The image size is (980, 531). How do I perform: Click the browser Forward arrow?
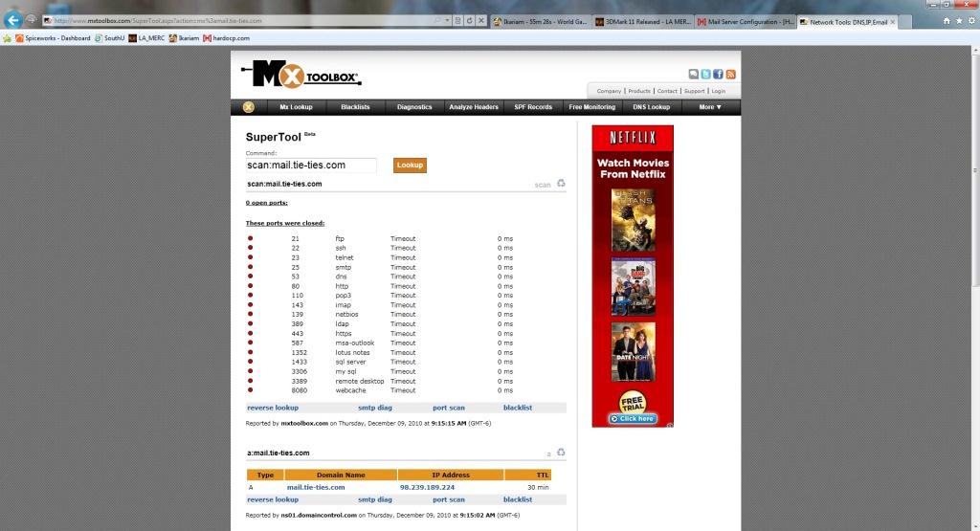[31, 20]
